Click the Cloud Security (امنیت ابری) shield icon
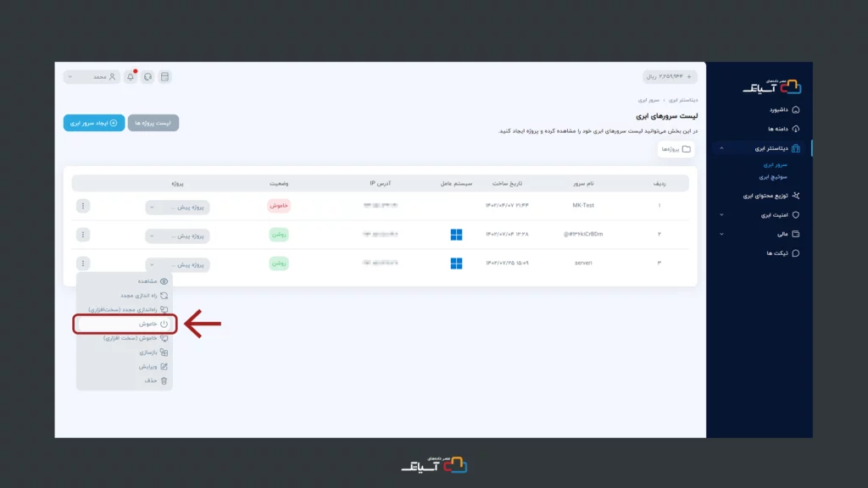Viewport: 868px width, 488px height. pyautogui.click(x=795, y=214)
